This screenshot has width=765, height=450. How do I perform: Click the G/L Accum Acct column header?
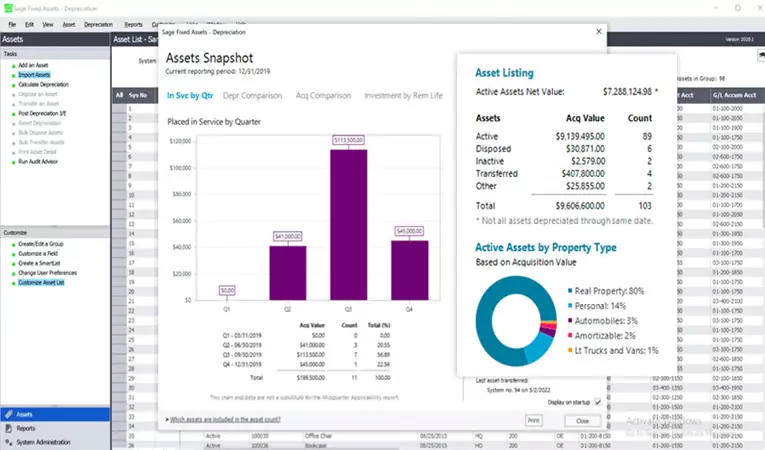click(x=737, y=95)
